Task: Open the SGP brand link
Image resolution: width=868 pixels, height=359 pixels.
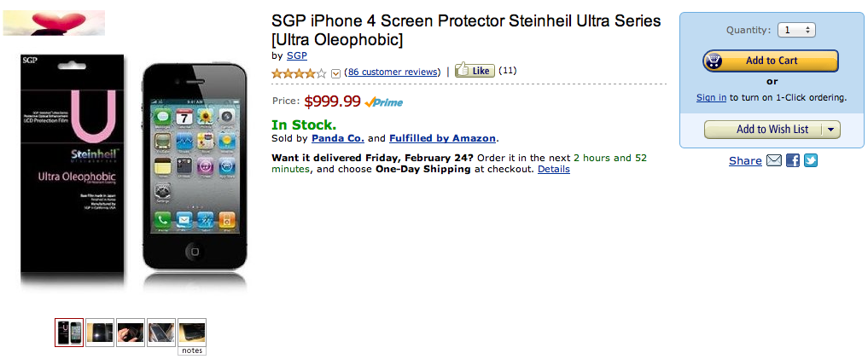Action: click(x=296, y=55)
